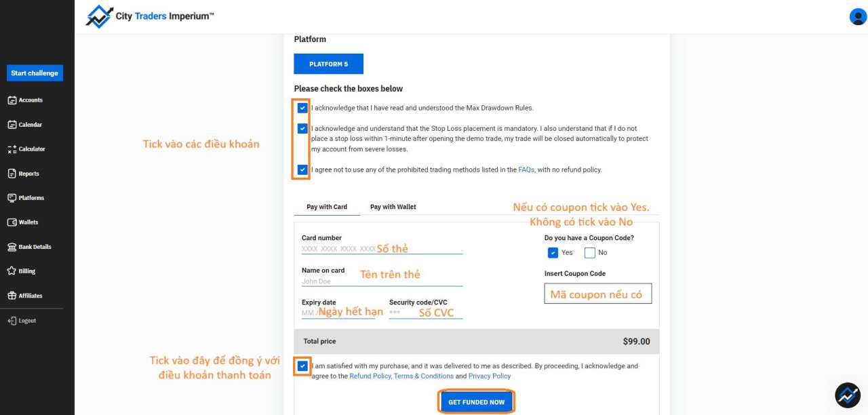Open the Terms & Conditions link
The height and width of the screenshot is (415, 868).
[424, 376]
